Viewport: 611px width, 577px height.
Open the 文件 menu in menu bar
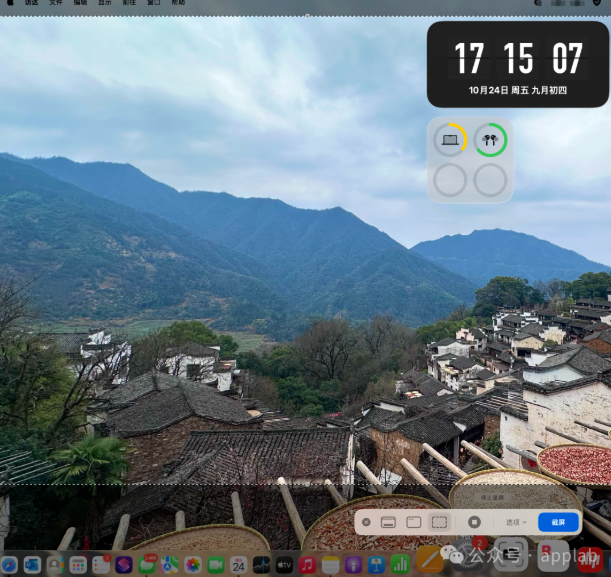[x=56, y=3]
